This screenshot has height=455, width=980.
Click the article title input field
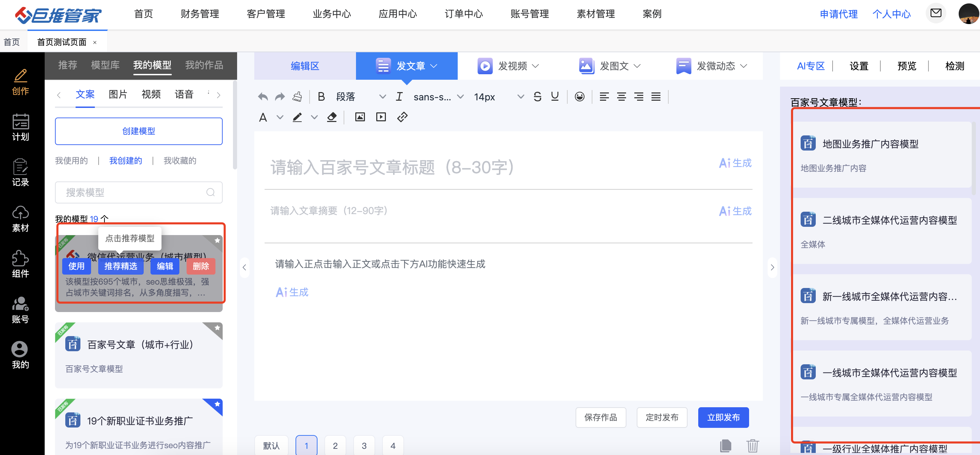pos(487,167)
